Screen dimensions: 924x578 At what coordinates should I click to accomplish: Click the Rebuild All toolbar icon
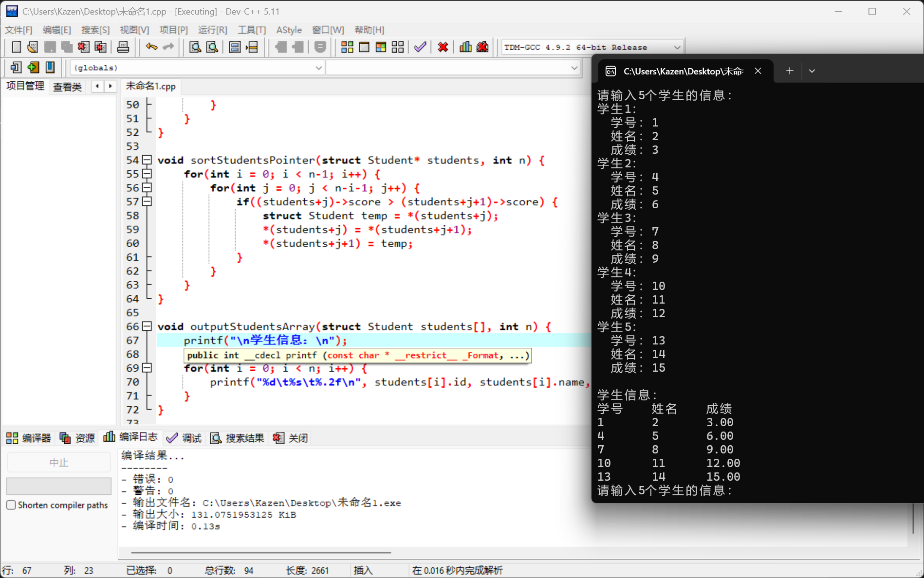[x=397, y=47]
